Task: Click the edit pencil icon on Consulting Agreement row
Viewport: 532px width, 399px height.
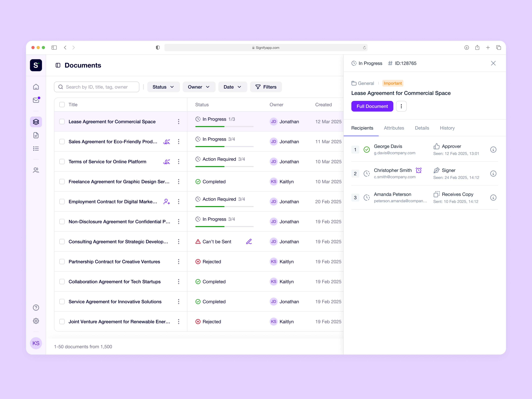Action: coord(249,242)
